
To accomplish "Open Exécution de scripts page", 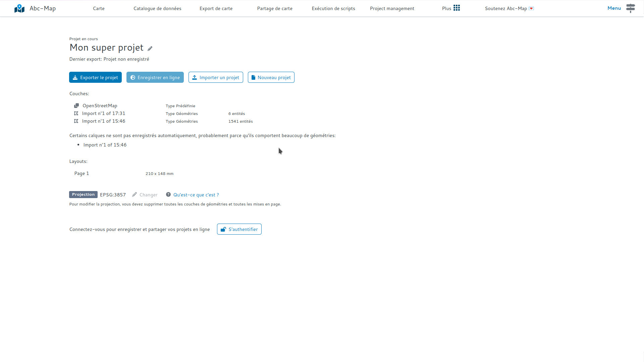I will tap(333, 8).
